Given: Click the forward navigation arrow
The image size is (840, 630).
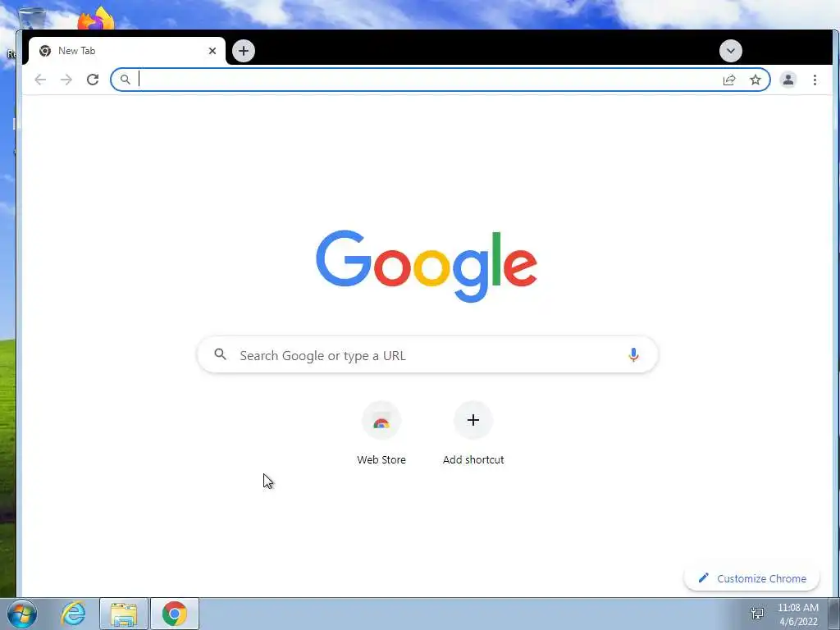Looking at the screenshot, I should coord(66,80).
